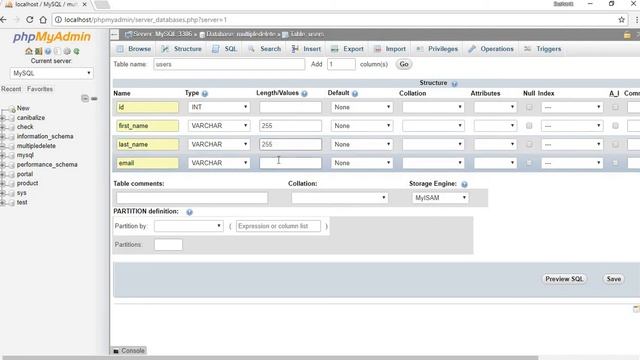Click site info icon in address bar
The height and width of the screenshot is (360, 640).
pos(58,20)
